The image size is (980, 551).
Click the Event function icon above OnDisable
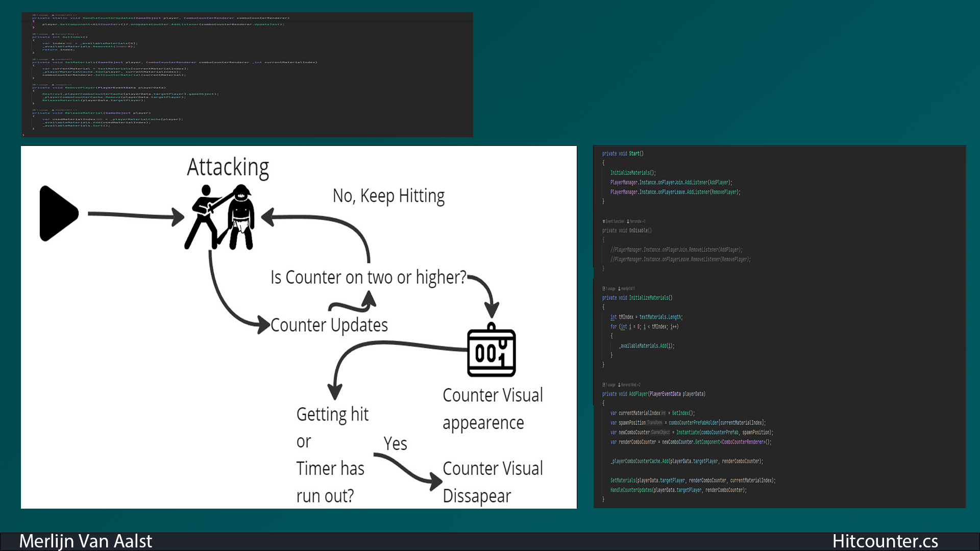point(604,221)
